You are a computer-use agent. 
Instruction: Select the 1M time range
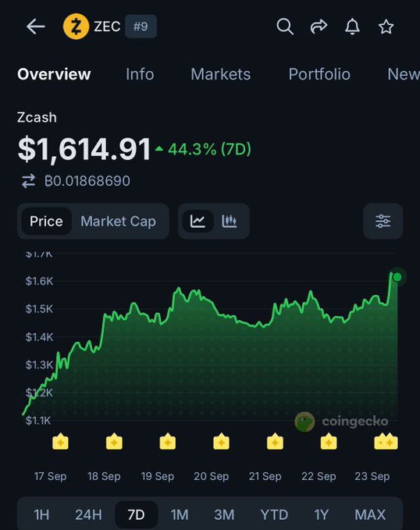tap(180, 515)
